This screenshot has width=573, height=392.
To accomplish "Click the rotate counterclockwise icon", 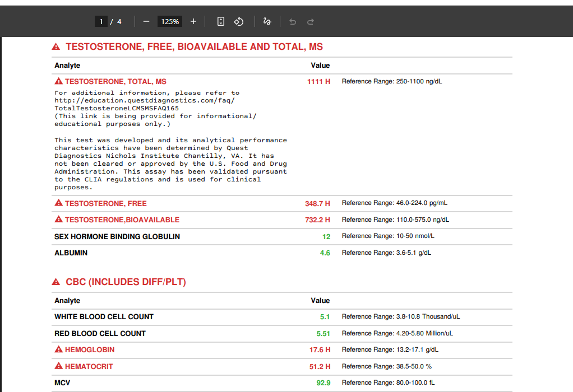I will pyautogui.click(x=239, y=21).
